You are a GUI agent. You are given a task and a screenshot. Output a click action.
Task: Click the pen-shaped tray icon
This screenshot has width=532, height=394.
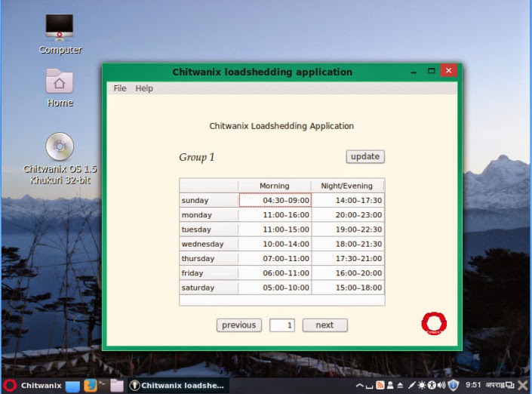[411, 385]
